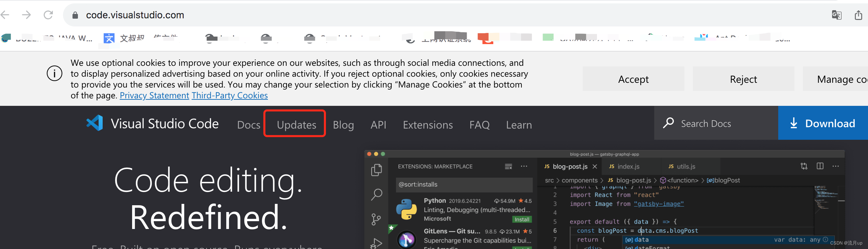868x249 pixels.
Task: Click the gatsby-image import link in code
Action: [x=659, y=204]
